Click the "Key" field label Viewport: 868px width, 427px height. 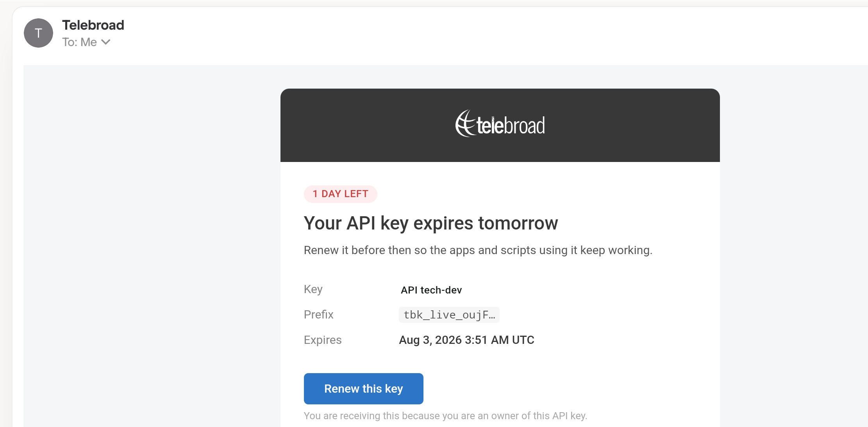click(x=313, y=289)
